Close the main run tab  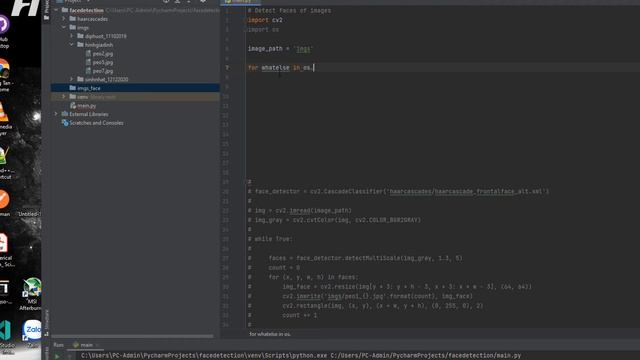pos(98,345)
